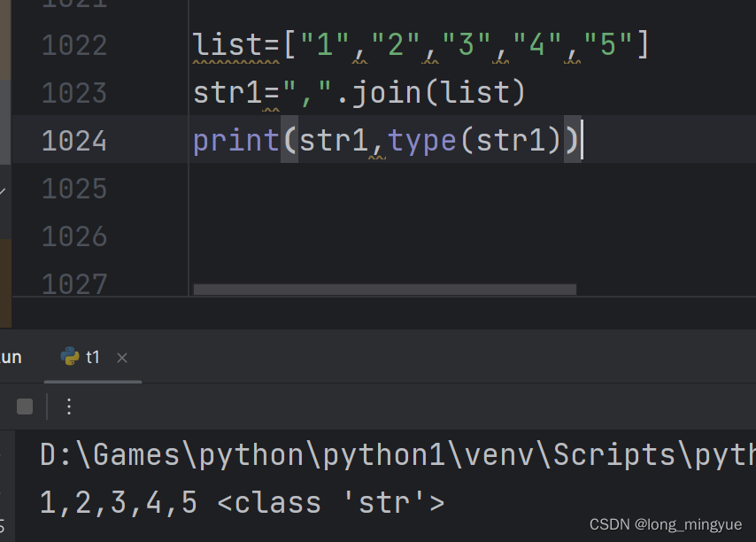Close the t1 run tab

point(121,358)
